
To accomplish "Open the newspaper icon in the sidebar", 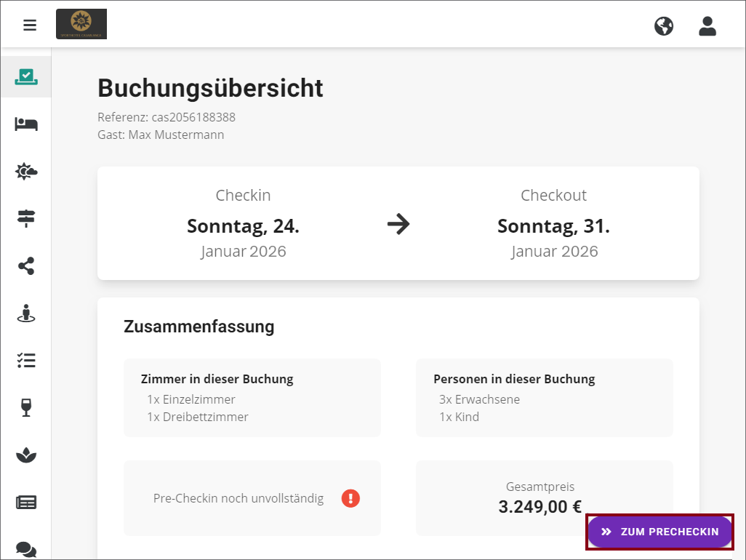I will point(26,502).
